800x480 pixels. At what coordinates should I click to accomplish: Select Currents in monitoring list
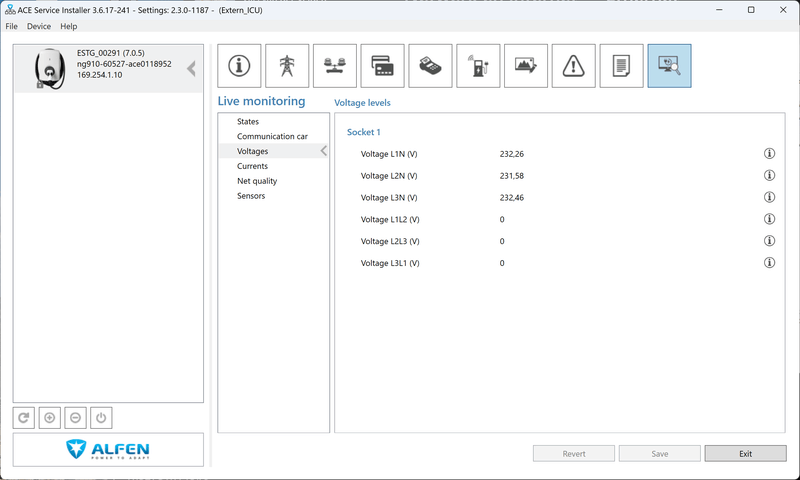coord(252,166)
